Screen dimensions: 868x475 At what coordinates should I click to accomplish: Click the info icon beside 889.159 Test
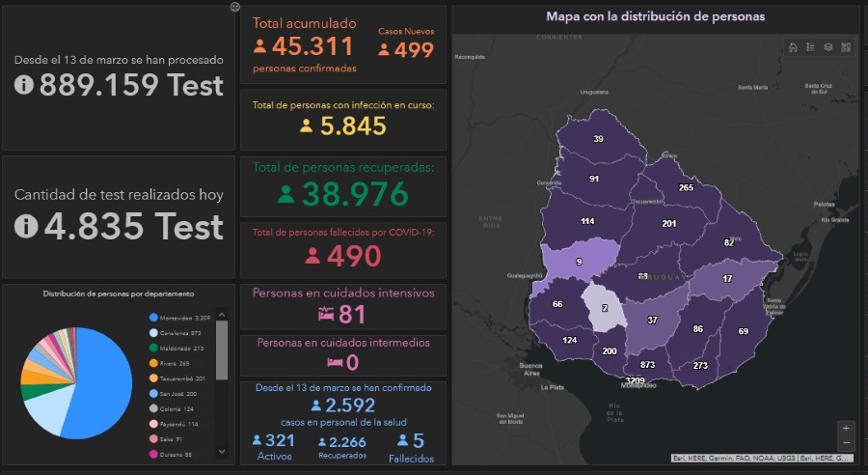click(25, 85)
